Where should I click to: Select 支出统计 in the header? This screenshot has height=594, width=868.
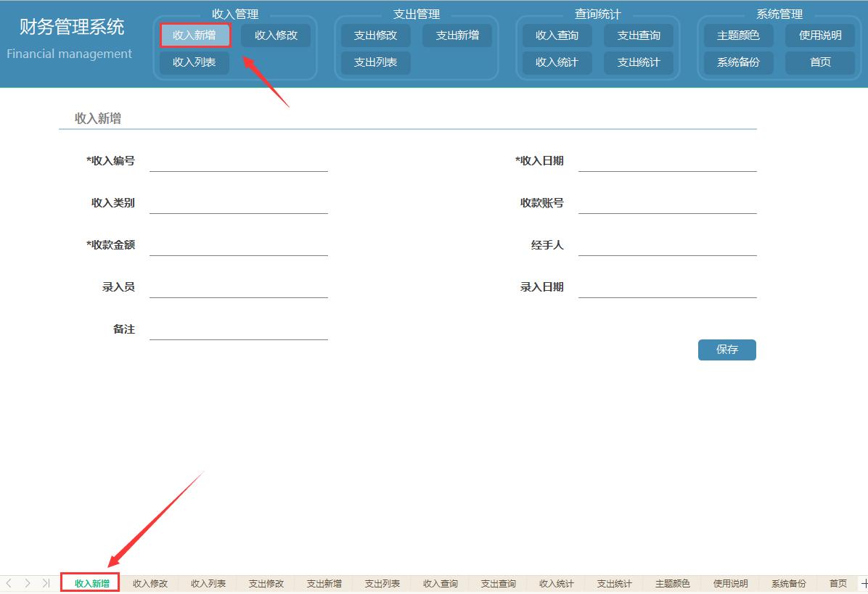click(x=639, y=62)
